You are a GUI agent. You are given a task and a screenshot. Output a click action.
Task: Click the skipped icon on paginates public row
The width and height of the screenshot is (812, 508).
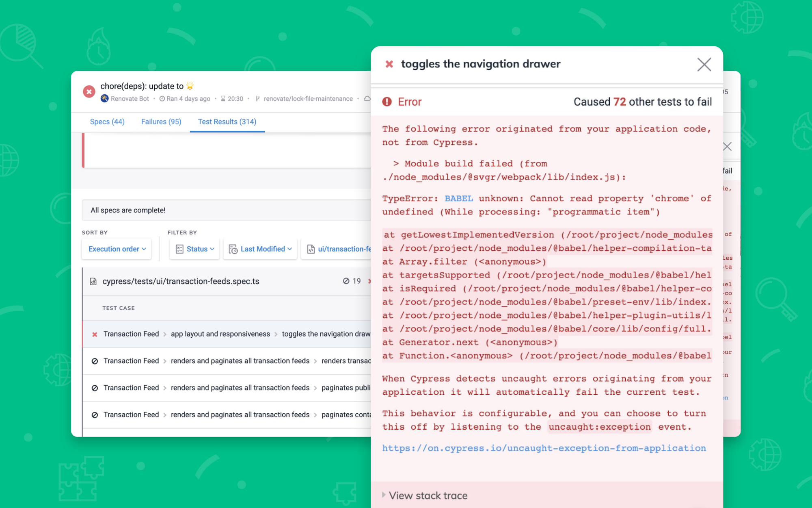[x=95, y=388]
